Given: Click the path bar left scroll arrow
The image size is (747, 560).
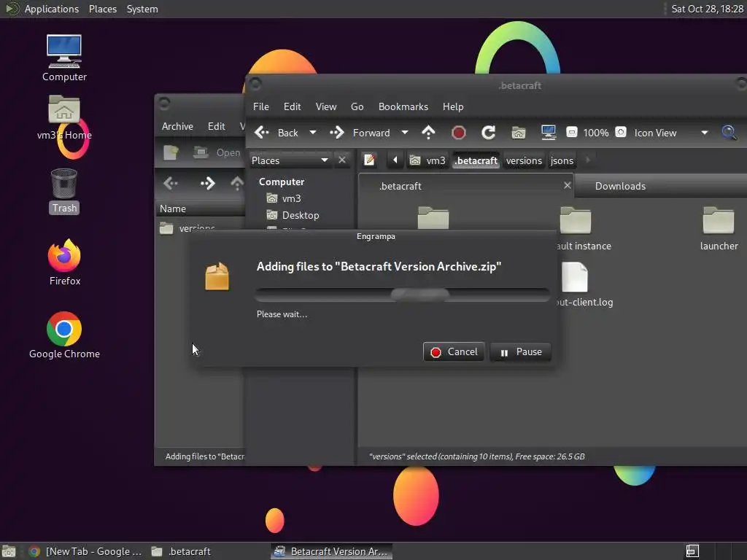Looking at the screenshot, I should point(395,160).
